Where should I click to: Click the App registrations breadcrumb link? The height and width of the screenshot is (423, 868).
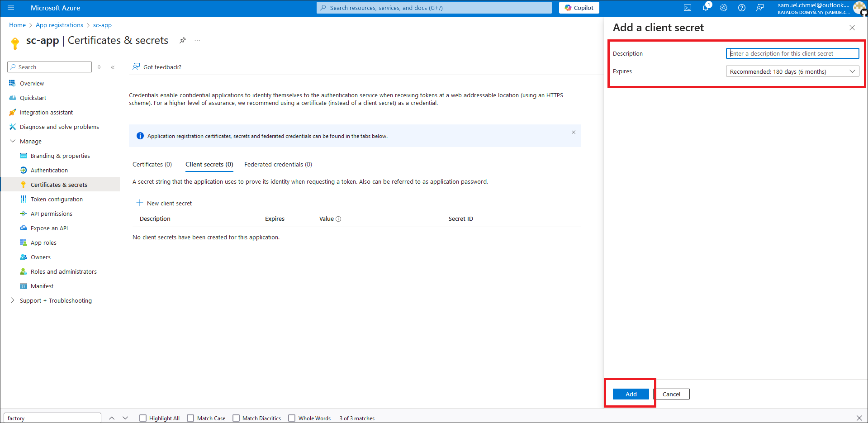click(x=59, y=25)
